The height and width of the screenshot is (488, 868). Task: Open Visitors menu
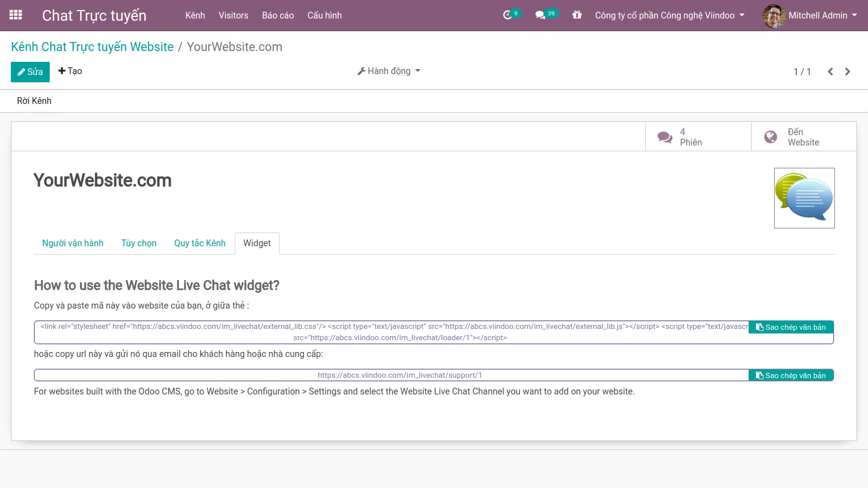click(233, 15)
